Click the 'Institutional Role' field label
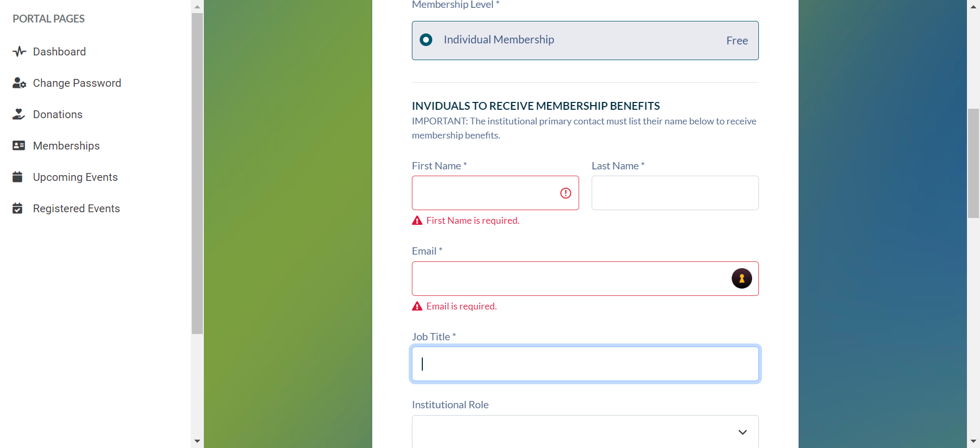Image resolution: width=980 pixels, height=448 pixels. tap(450, 405)
